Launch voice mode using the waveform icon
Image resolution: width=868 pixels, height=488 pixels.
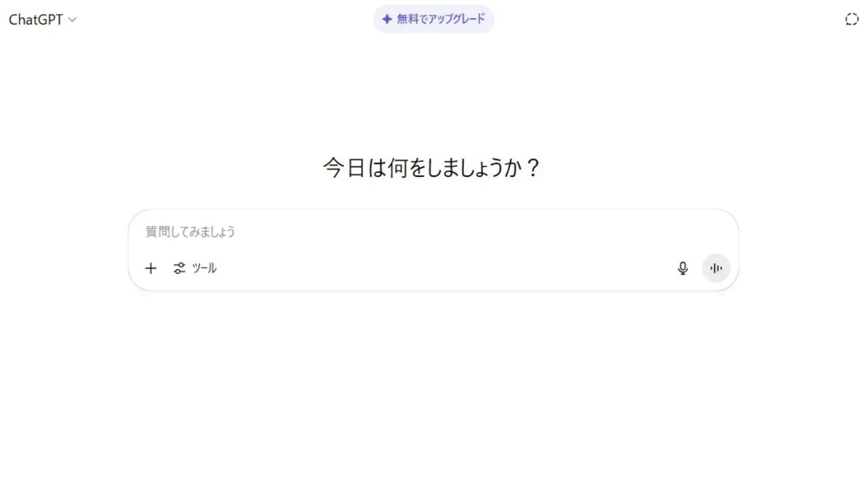716,268
